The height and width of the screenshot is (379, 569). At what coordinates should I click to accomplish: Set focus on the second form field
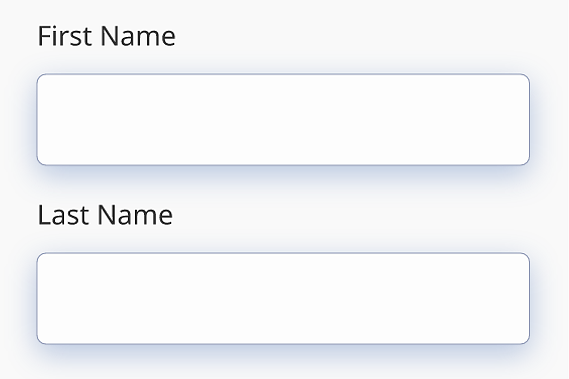[283, 298]
